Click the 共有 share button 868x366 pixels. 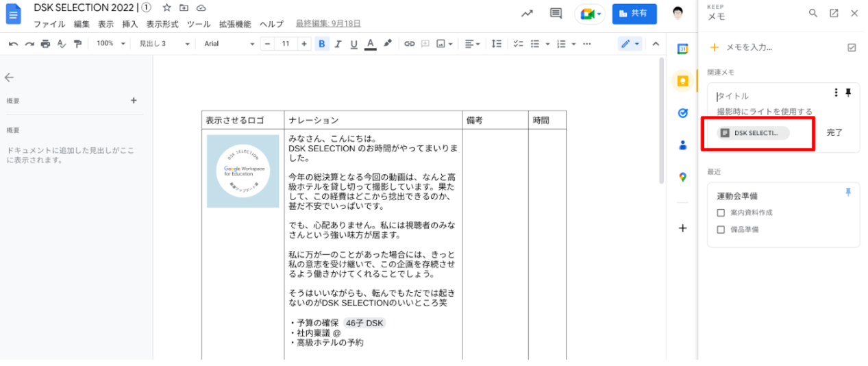pyautogui.click(x=634, y=14)
